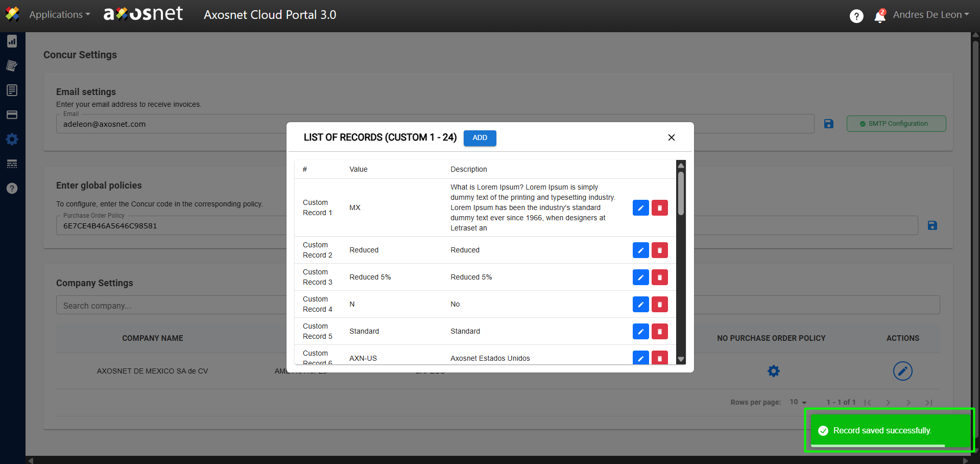Select the AXOSNET DE MEXICO SA de CV cell

pyautogui.click(x=153, y=371)
